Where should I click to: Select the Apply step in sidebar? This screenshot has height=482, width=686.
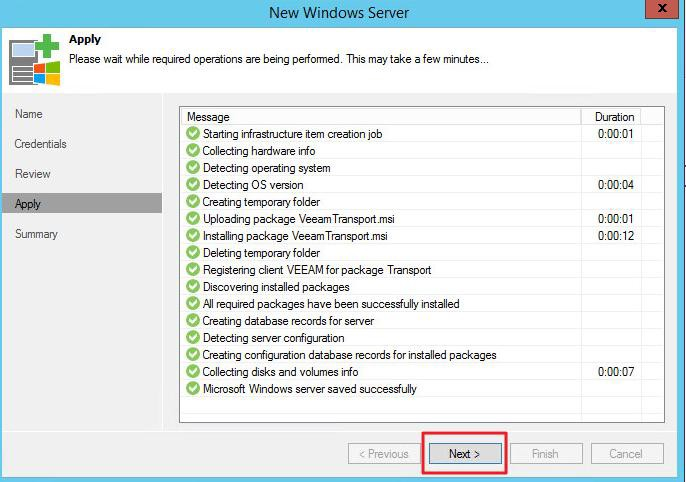pos(29,204)
